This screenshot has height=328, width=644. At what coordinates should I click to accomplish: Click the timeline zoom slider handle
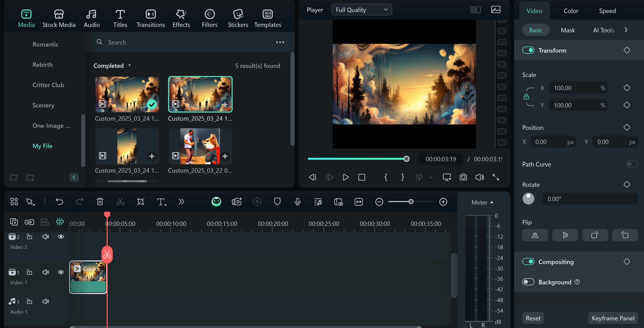[x=411, y=202]
